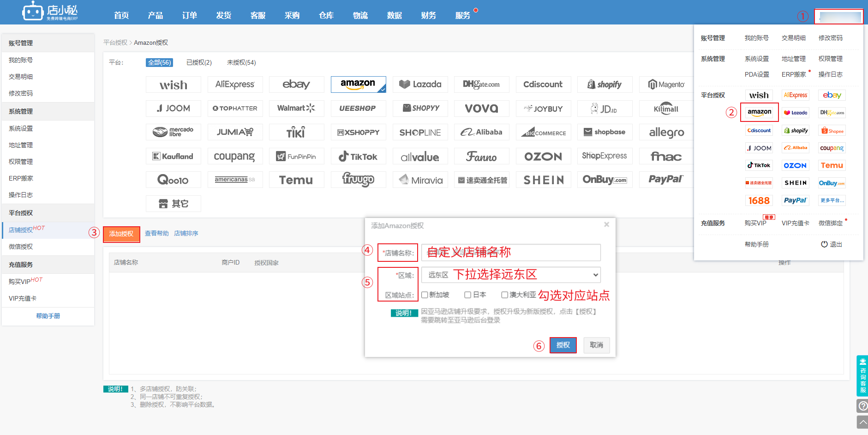Image resolution: width=868 pixels, height=435 pixels.
Task: Click the back-to-top arrow icon
Action: click(x=862, y=422)
